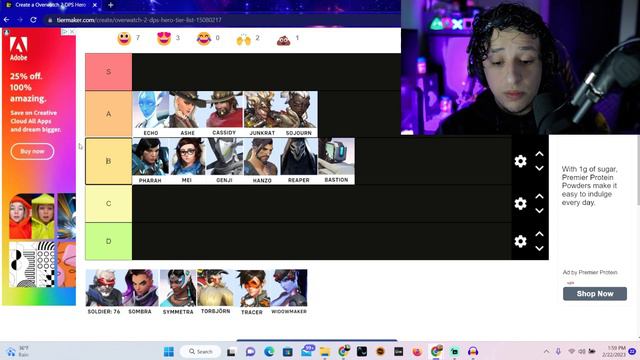This screenshot has width=640, height=360.
Task: Move the D tier row up
Action: pos(539,234)
